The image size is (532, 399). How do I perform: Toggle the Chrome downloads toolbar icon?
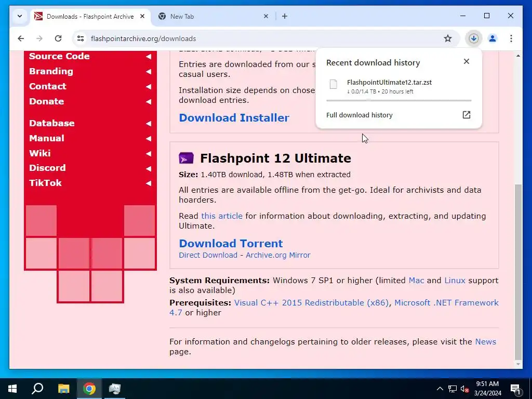474,38
